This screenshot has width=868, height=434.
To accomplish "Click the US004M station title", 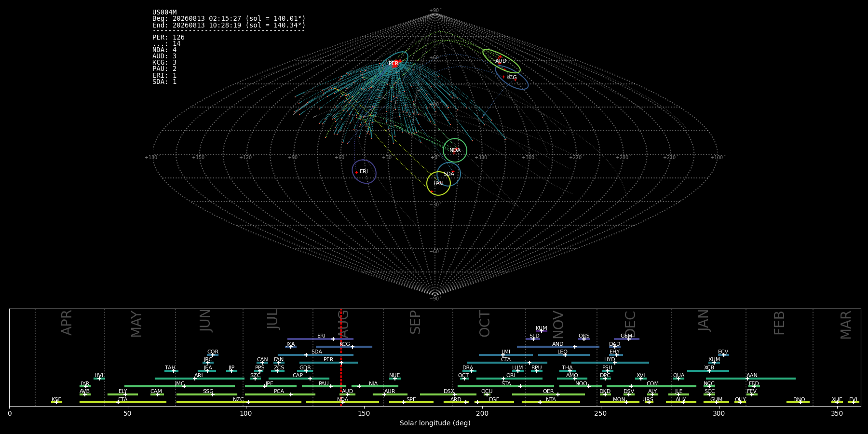I will point(164,13).
